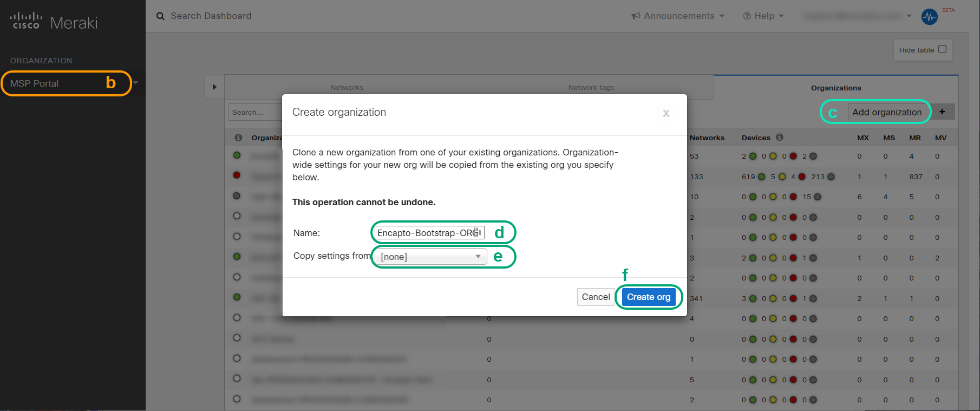This screenshot has width=980, height=411.
Task: Tick the Hide table checkbox
Action: [942, 49]
